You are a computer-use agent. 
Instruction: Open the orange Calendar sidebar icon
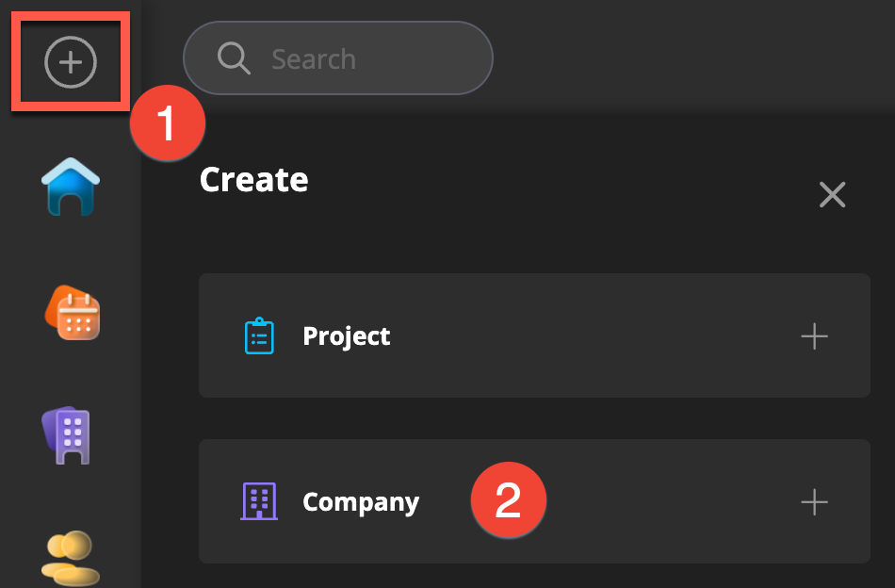coord(73,313)
